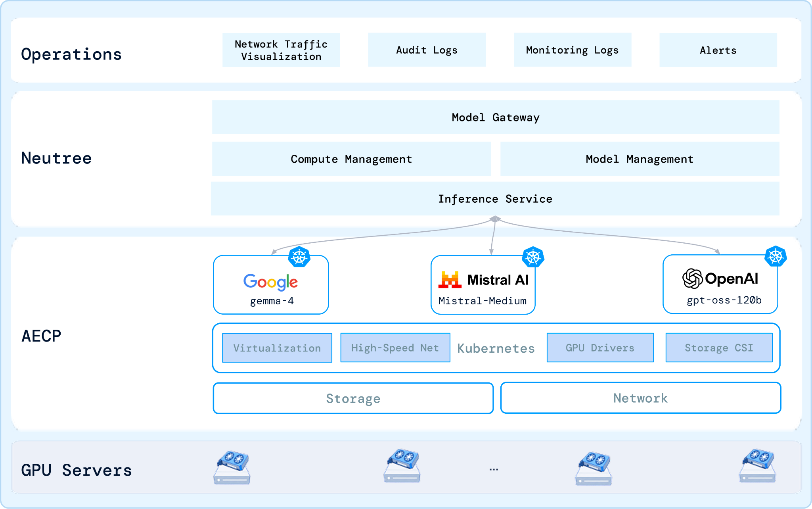The height and width of the screenshot is (509, 812).
Task: Select the Model Management block
Action: point(640,159)
